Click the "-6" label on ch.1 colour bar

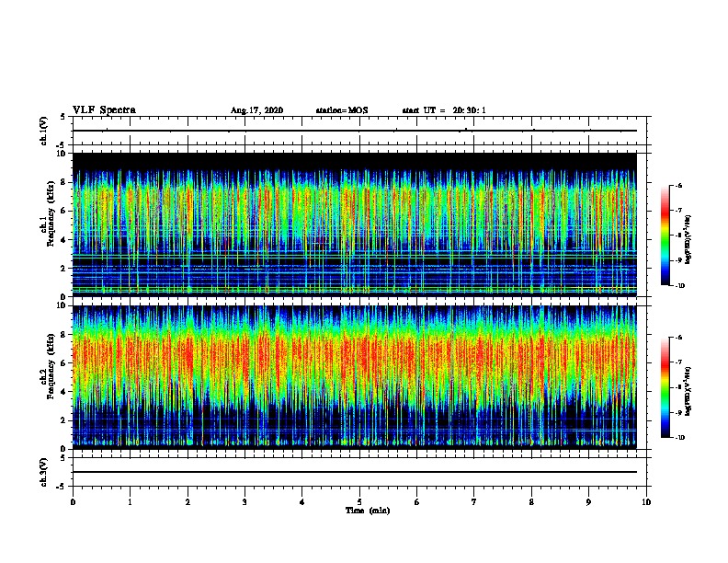point(678,186)
